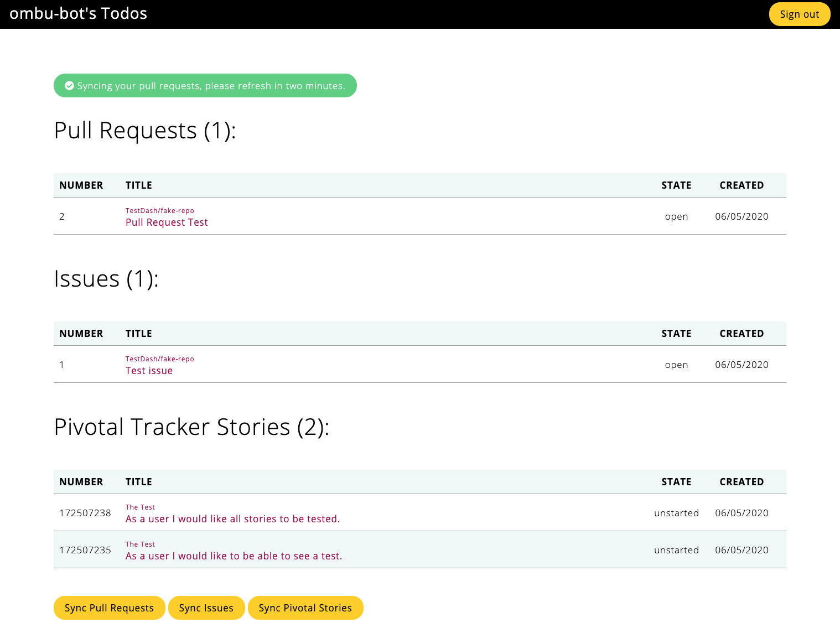The width and height of the screenshot is (840, 633).
Task: Click CREATED header in Pivotal Stories table
Action: pos(742,482)
